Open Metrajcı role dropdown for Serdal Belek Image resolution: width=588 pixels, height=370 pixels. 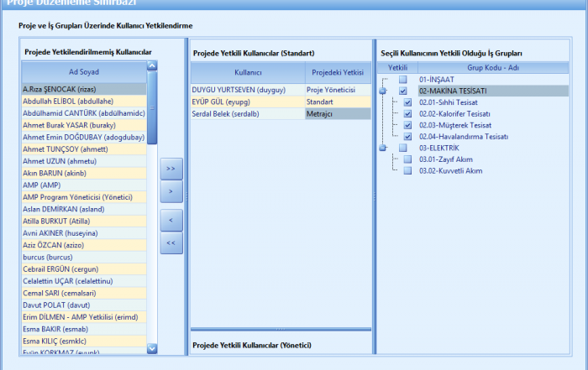(x=336, y=113)
